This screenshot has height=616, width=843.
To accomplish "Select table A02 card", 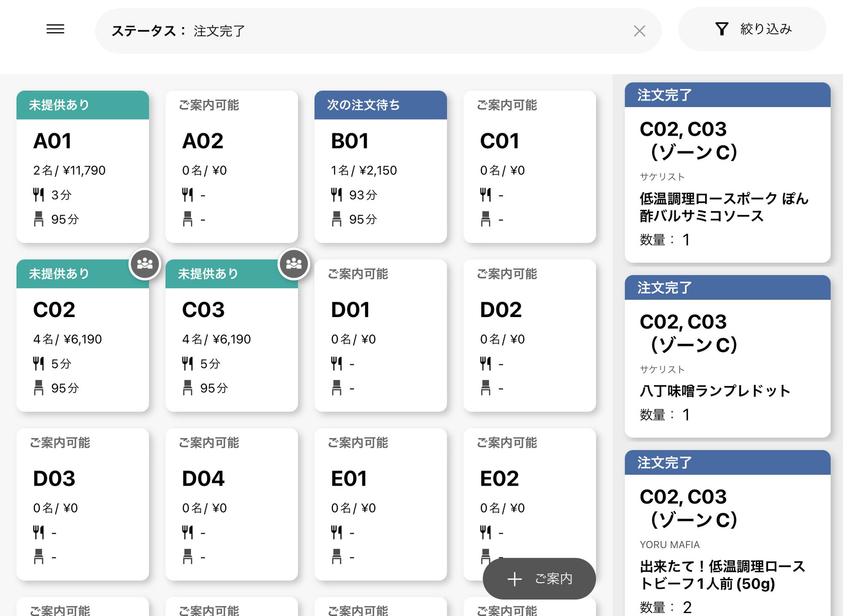I will pos(231,167).
